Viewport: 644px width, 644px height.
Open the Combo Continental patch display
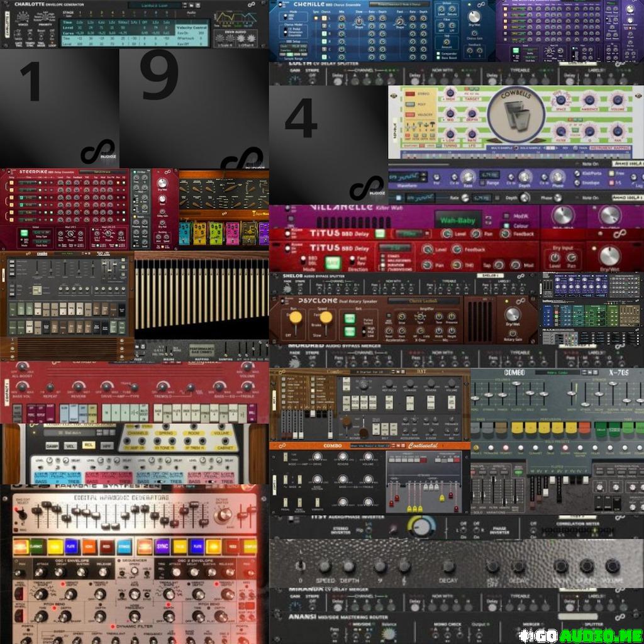(x=370, y=446)
